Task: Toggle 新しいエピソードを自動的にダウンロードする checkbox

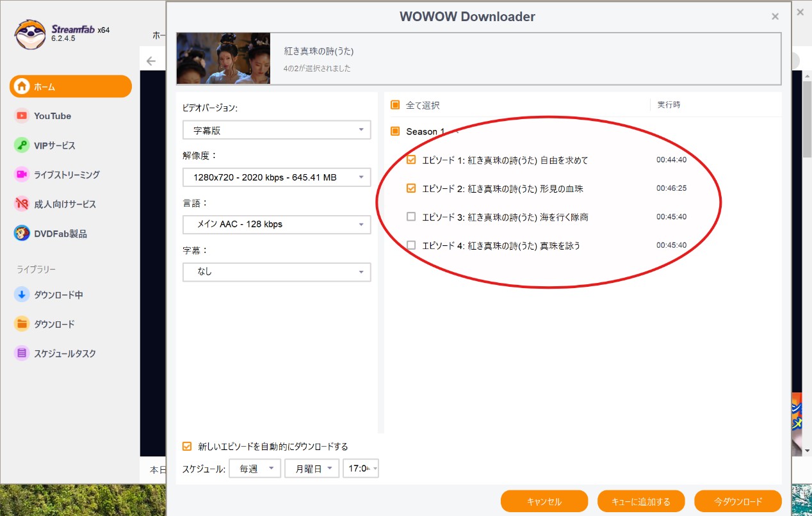Action: (187, 446)
